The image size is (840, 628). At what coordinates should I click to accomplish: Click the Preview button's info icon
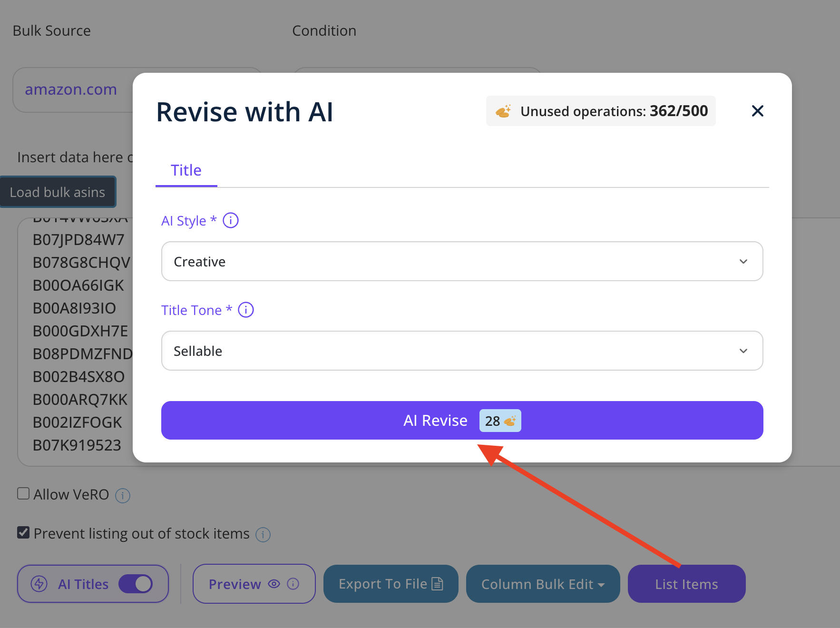[293, 584]
